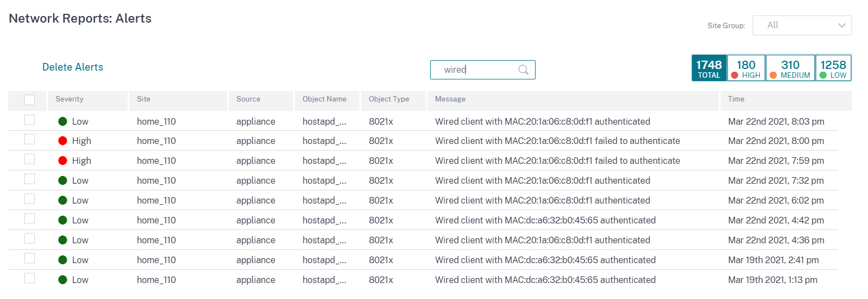The image size is (868, 299).
Task: Click the 'Mar 19th 2021, 1:13 pm' time cell
Action: pos(773,280)
